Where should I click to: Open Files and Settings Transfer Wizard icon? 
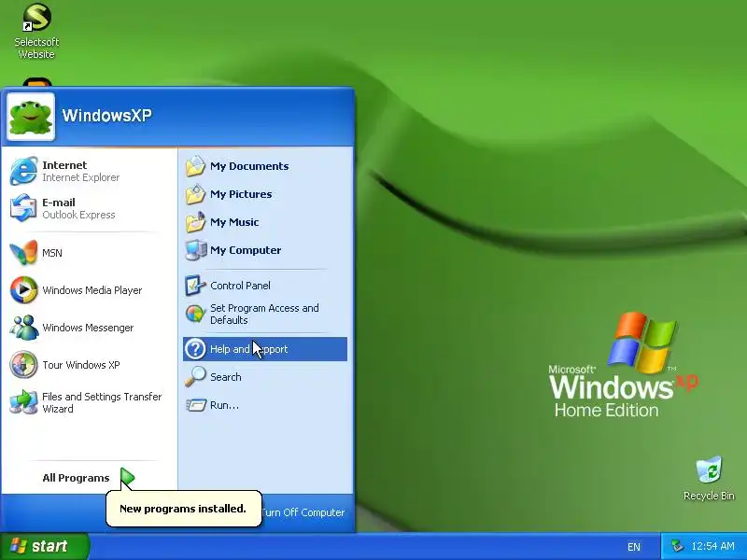tap(23, 402)
